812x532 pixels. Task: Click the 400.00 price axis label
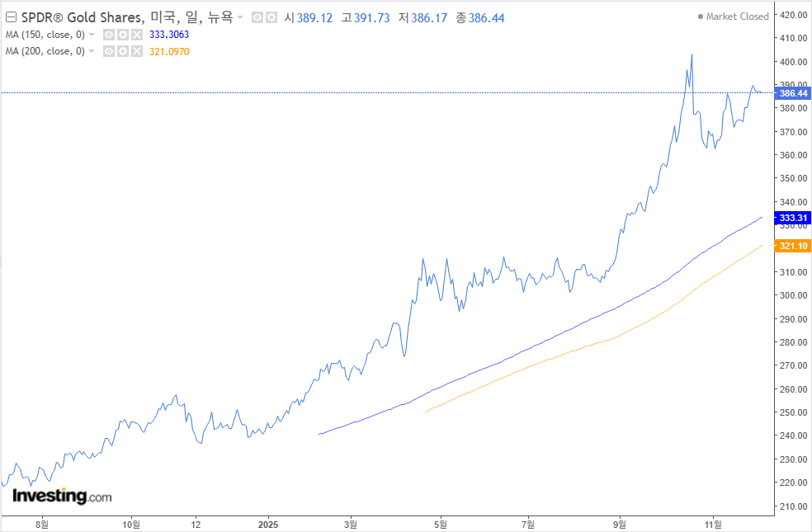(793, 62)
